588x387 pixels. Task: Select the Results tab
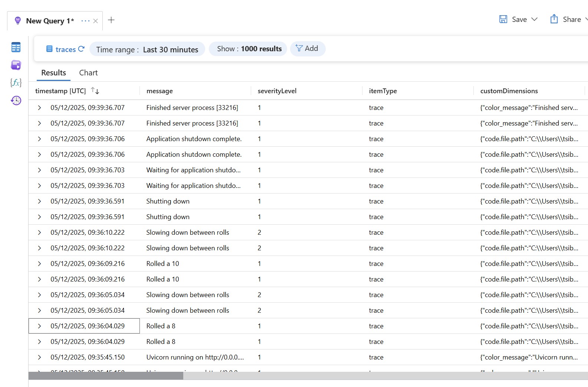click(53, 73)
